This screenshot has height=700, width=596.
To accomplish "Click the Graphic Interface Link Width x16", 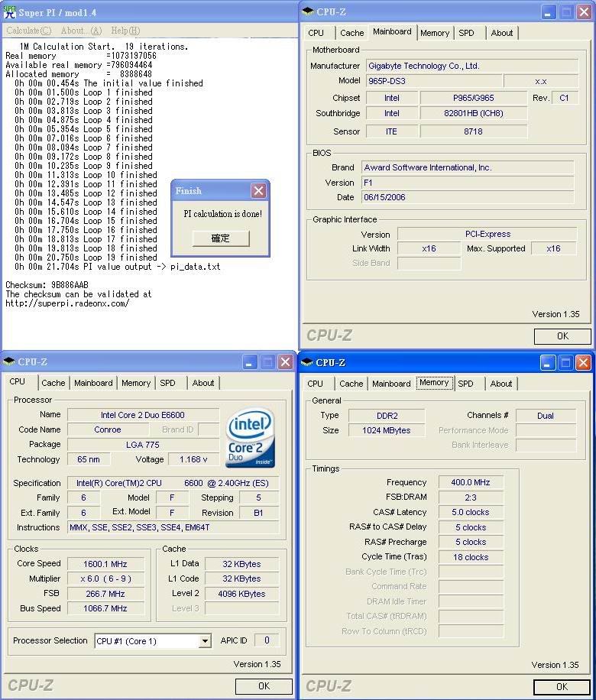I will pos(429,248).
